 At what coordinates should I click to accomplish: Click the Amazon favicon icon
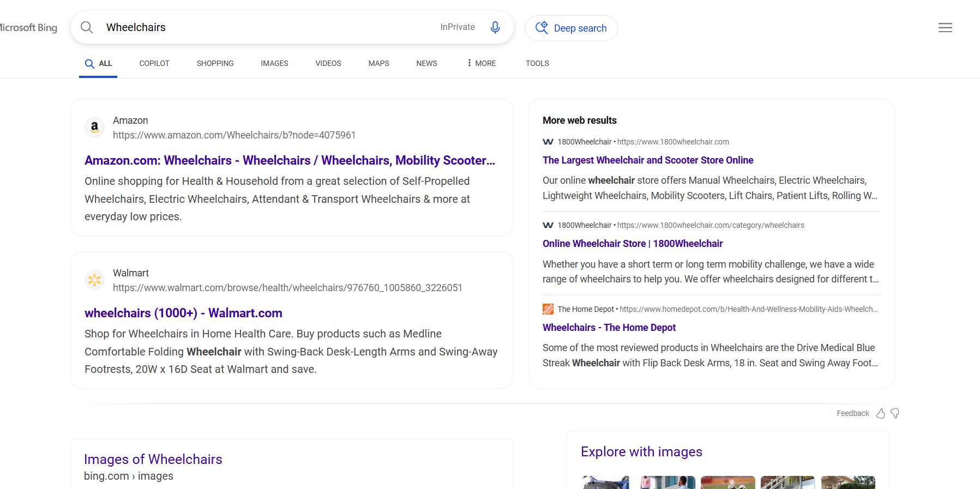[95, 127]
